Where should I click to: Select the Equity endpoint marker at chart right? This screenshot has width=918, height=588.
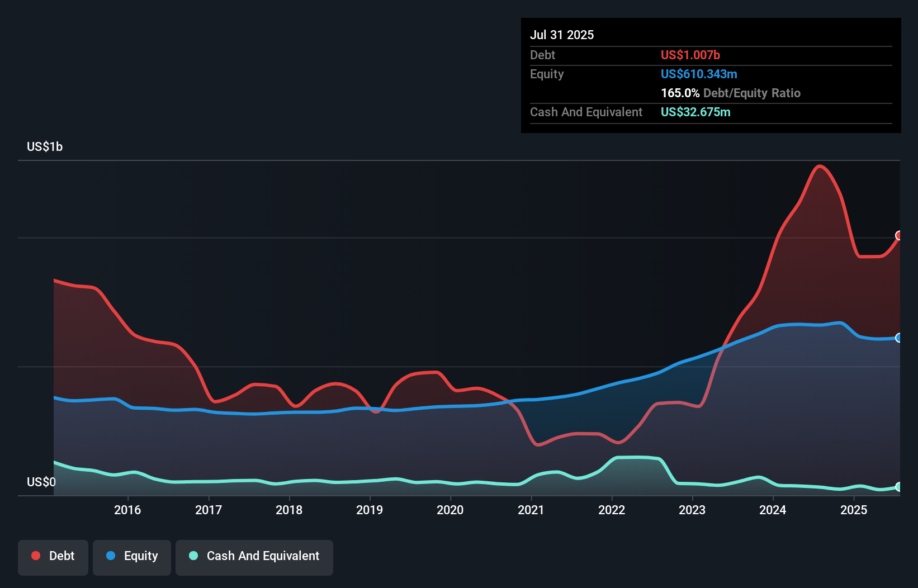click(898, 338)
